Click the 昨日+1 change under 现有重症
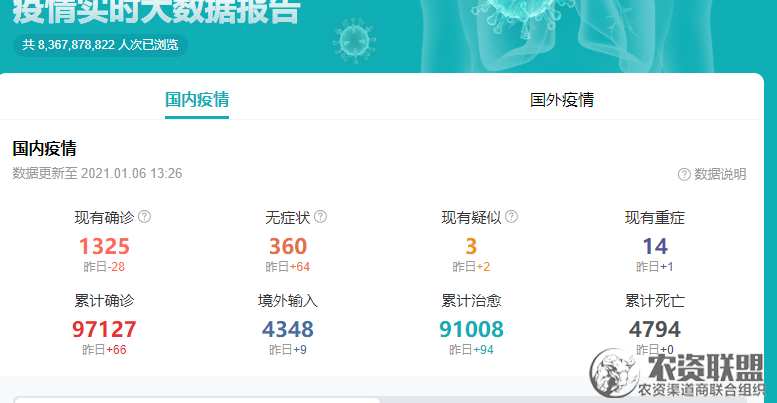Image resolution: width=777 pixels, height=403 pixels. (x=655, y=267)
